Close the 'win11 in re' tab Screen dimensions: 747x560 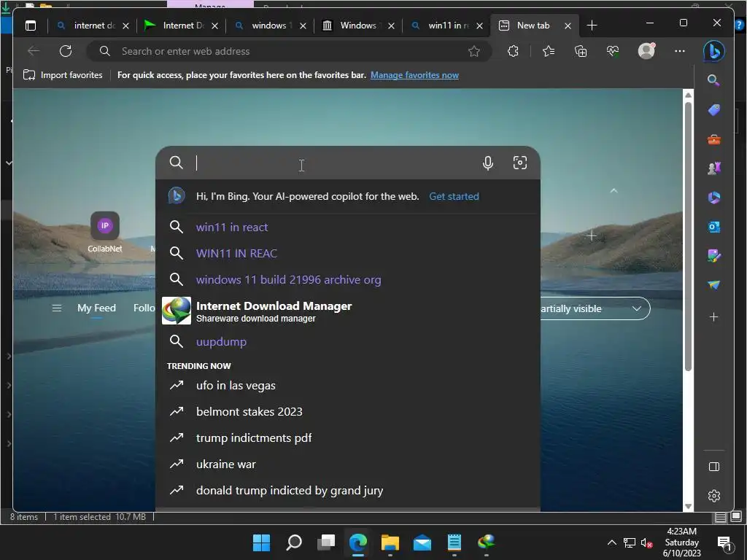(x=480, y=26)
